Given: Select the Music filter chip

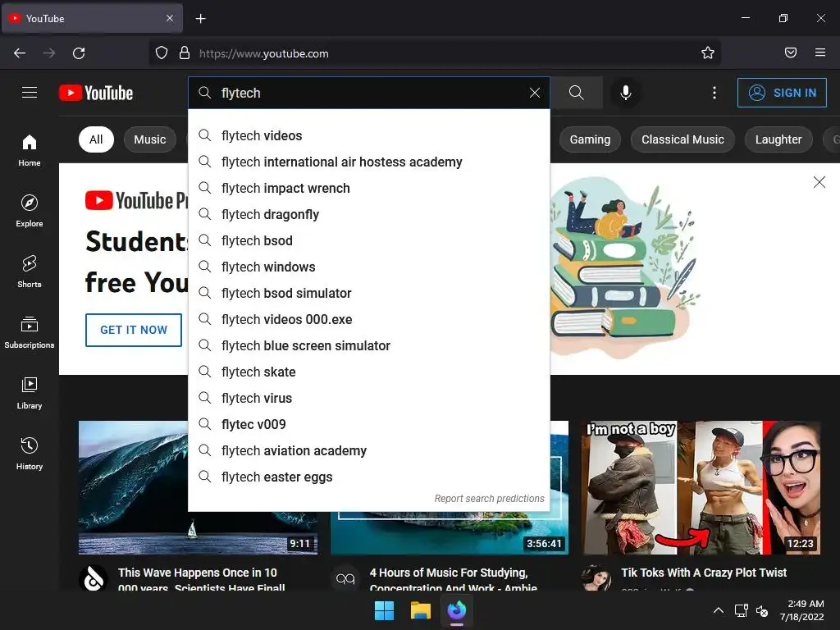Looking at the screenshot, I should [150, 139].
